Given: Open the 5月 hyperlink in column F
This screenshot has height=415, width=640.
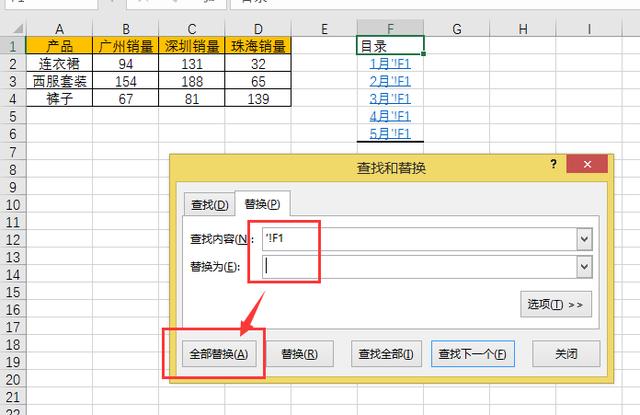Looking at the screenshot, I should pos(390,134).
